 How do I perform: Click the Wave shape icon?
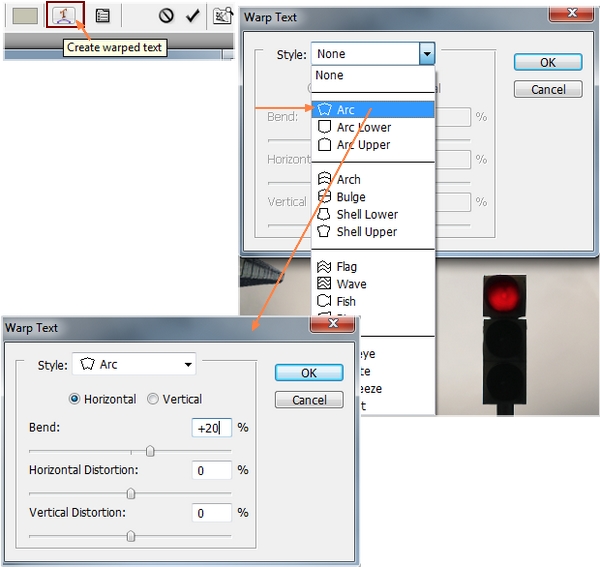pos(324,284)
